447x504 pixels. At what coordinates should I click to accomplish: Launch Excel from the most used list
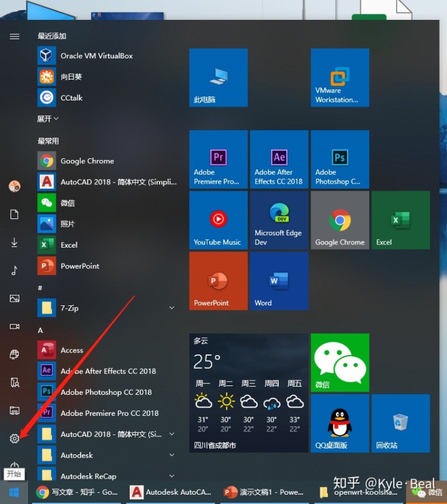(108, 245)
